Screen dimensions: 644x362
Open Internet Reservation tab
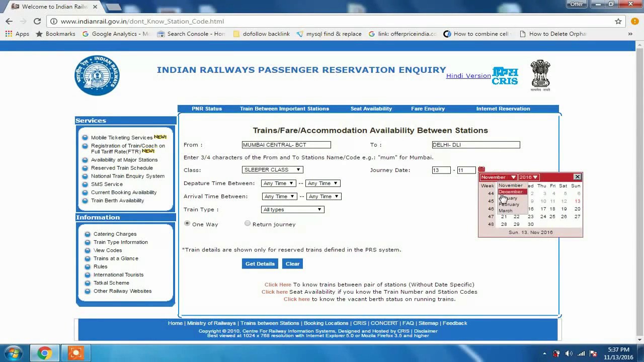[x=503, y=109]
